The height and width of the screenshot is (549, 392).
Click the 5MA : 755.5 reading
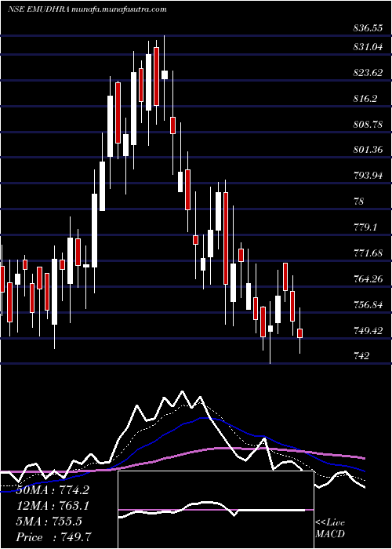coord(49,522)
